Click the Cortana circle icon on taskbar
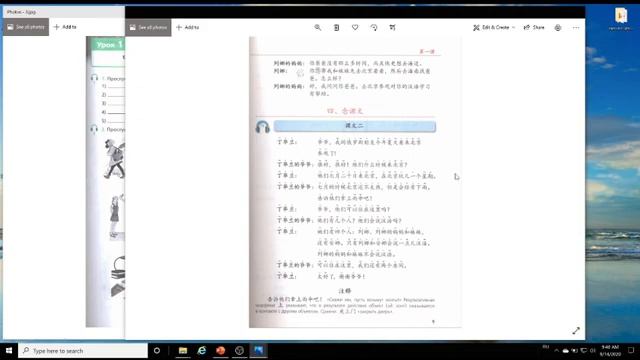Screen dimensions: 640x360 (x=157, y=351)
